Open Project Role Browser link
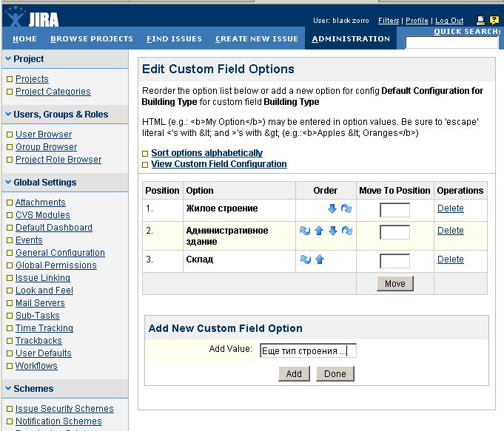Image resolution: width=504 pixels, height=431 pixels. tap(58, 159)
